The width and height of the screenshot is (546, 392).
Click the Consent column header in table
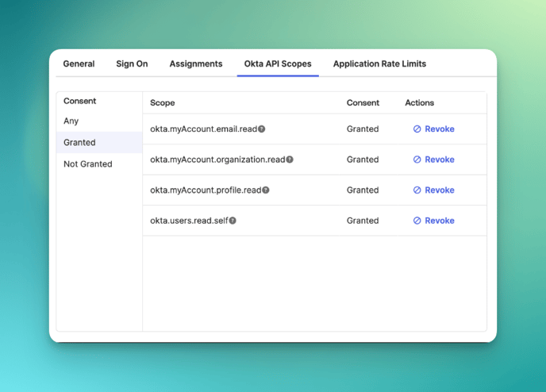[x=363, y=103]
